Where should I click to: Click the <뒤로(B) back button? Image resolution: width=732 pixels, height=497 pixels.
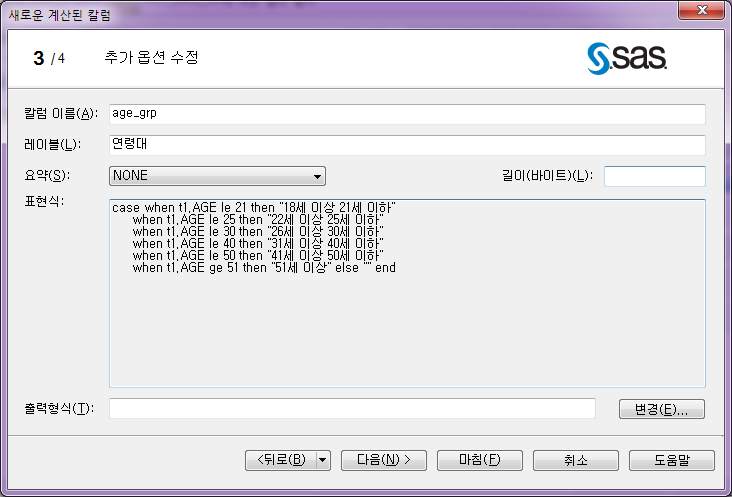click(281, 460)
